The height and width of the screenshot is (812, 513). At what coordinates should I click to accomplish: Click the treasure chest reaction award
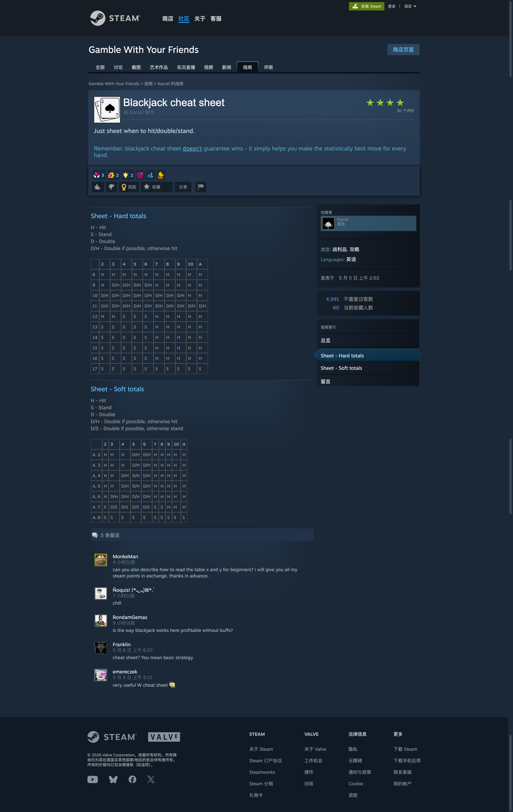coord(161,175)
